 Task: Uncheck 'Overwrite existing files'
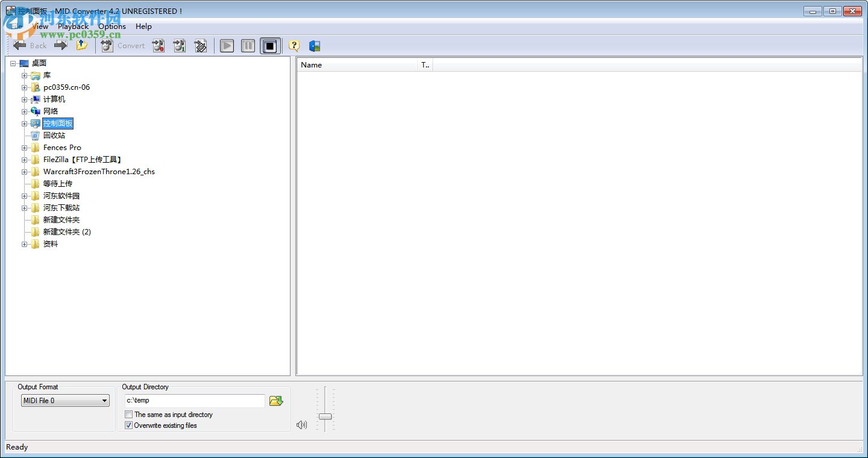coord(128,425)
